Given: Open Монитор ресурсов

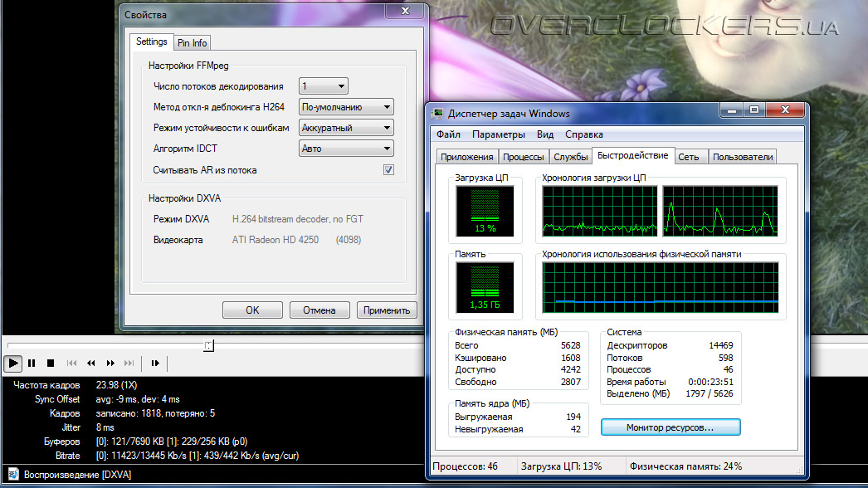Looking at the screenshot, I should [x=671, y=427].
